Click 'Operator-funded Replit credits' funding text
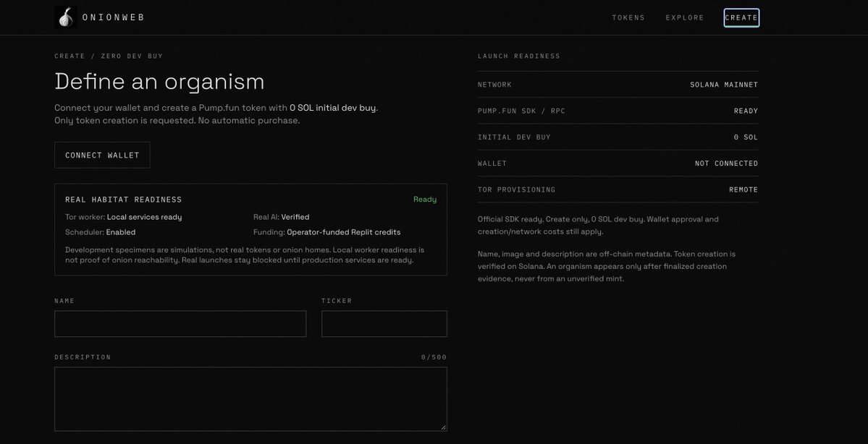 click(344, 232)
